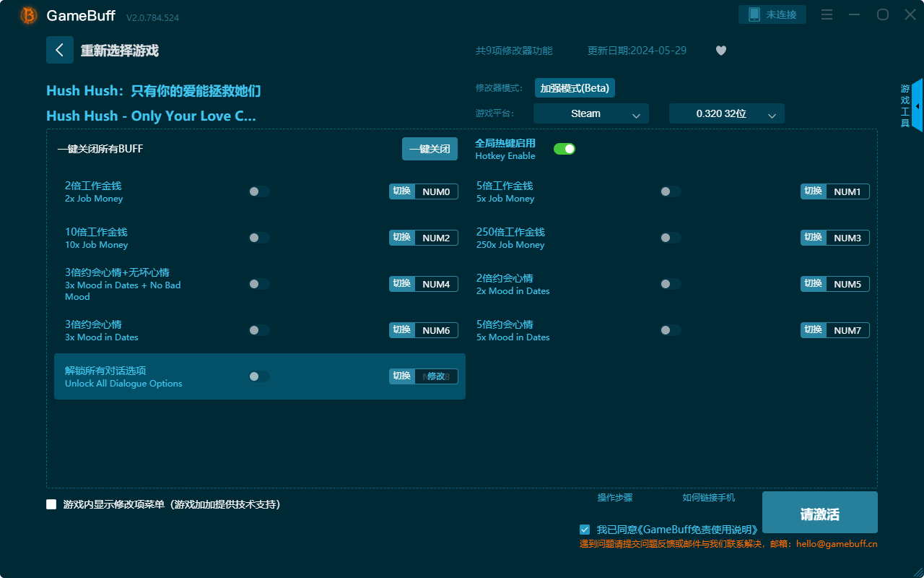
Task: Toggle the global Hotkey Enable switch
Action: 565,149
